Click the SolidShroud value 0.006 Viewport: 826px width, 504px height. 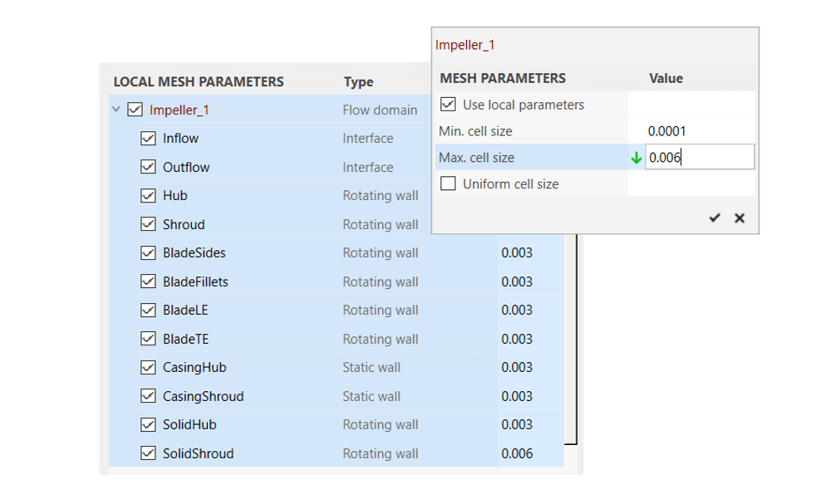(517, 453)
